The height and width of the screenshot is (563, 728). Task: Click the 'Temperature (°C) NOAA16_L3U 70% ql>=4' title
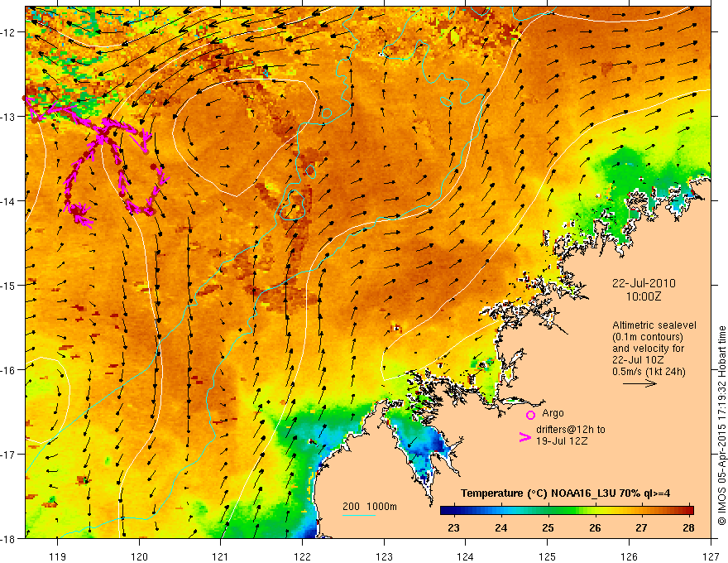coord(565,493)
